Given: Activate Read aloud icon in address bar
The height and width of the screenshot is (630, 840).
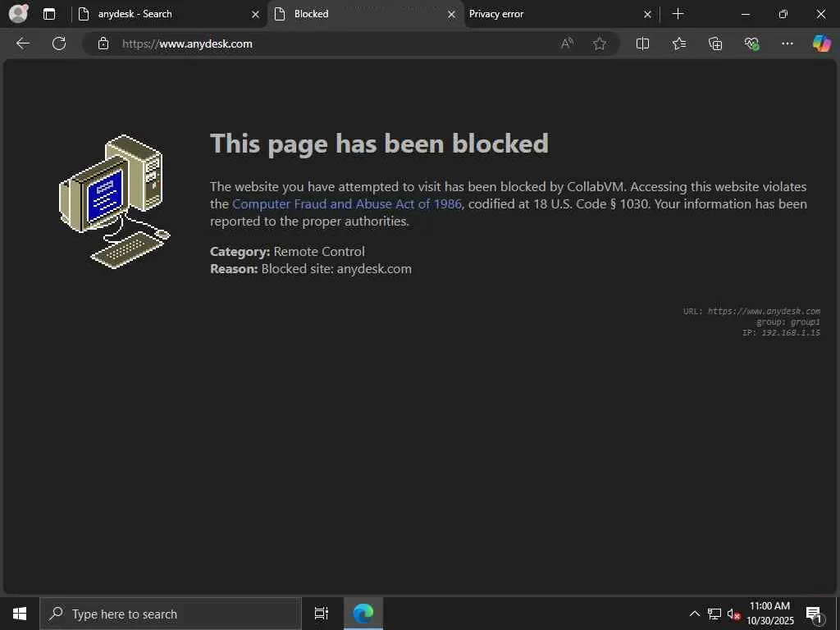Looking at the screenshot, I should click(567, 43).
